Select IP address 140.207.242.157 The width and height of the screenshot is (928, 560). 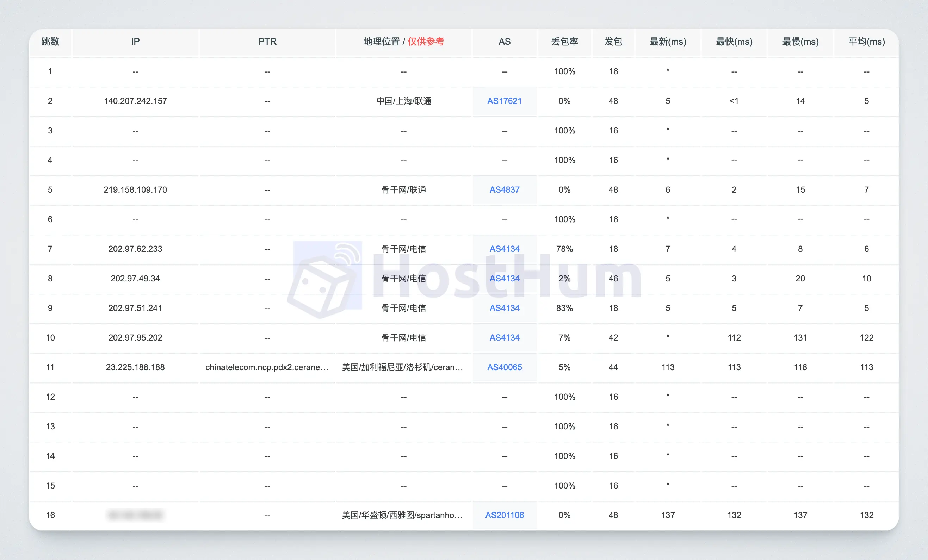[135, 101]
